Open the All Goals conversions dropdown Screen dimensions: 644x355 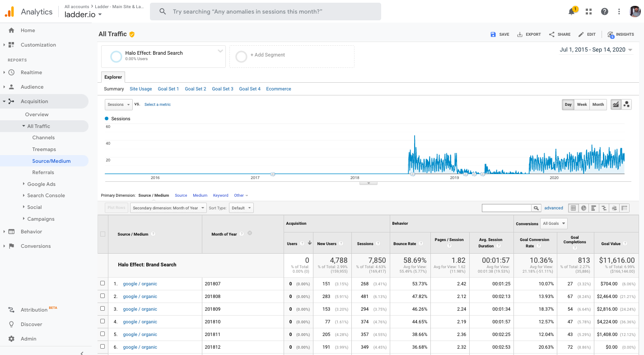tap(554, 223)
